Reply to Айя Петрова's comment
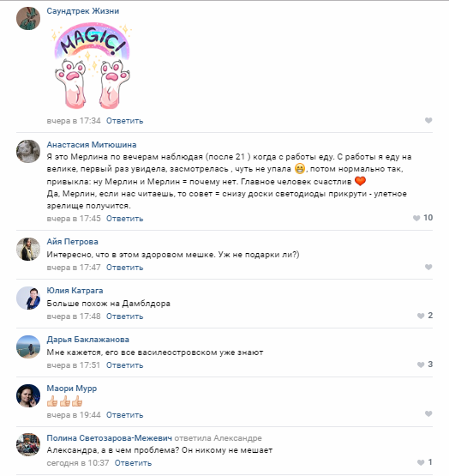449x476 pixels. pos(125,268)
